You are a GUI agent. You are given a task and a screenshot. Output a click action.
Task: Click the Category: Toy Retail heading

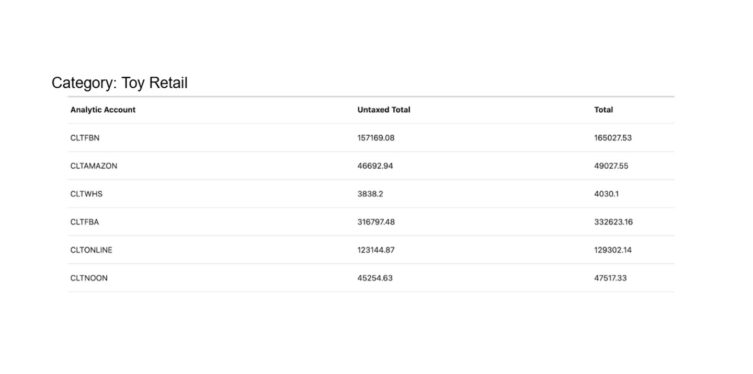coord(120,83)
